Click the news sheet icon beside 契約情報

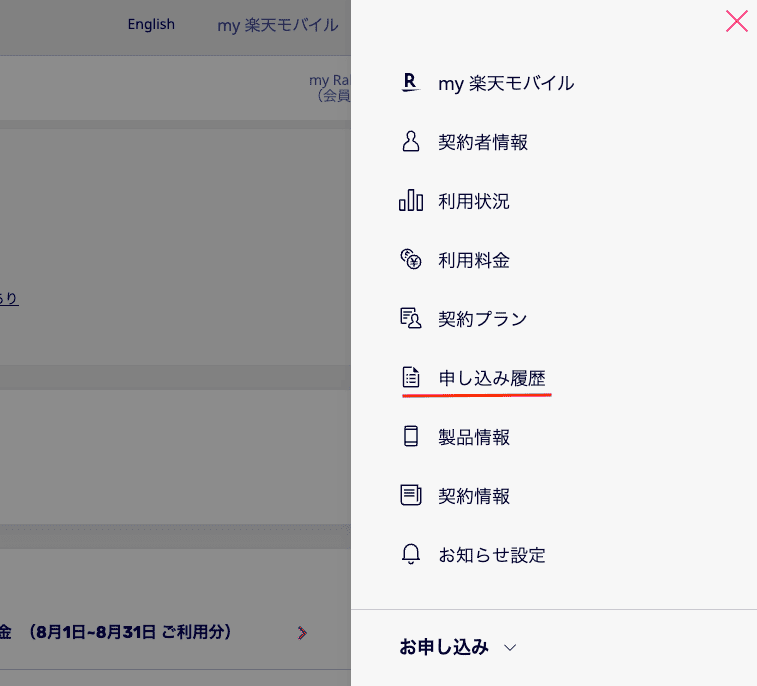tap(410, 495)
